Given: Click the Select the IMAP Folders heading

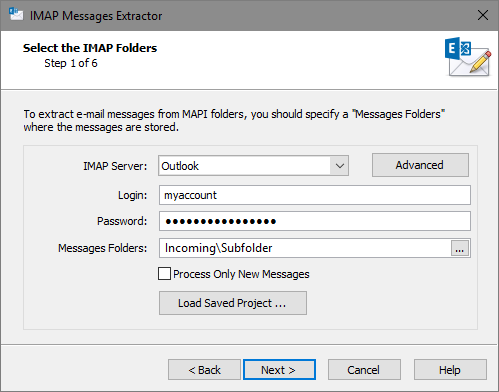Looking at the screenshot, I should pos(90,48).
